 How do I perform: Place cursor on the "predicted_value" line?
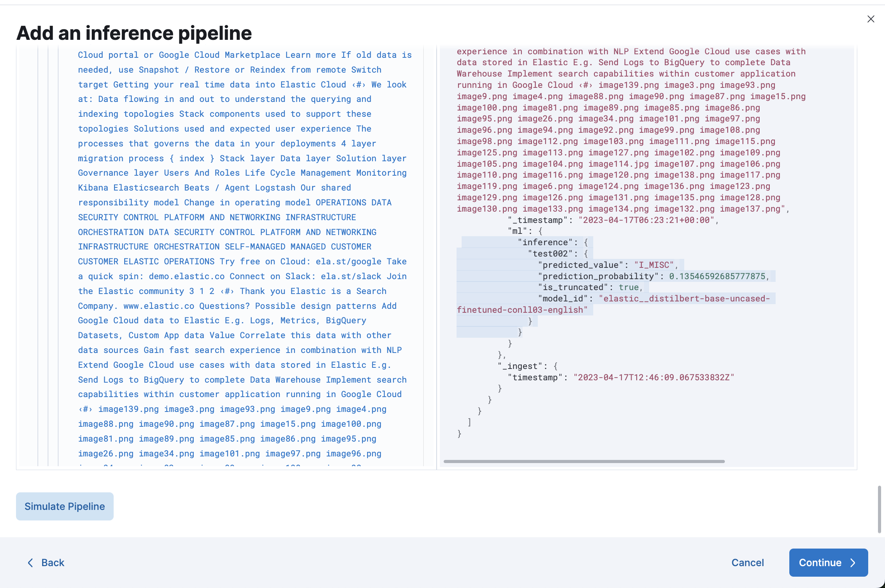click(581, 265)
